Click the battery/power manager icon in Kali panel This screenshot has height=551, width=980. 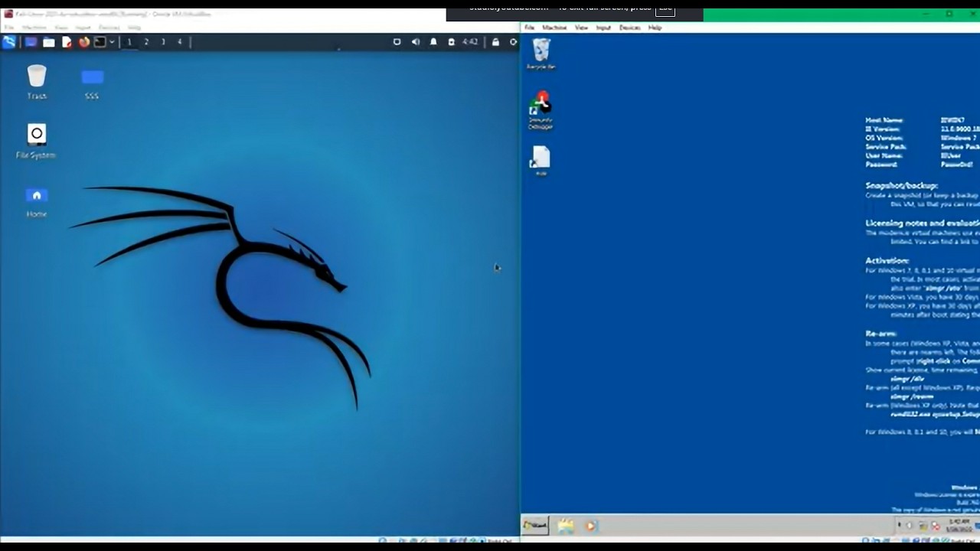tap(451, 42)
